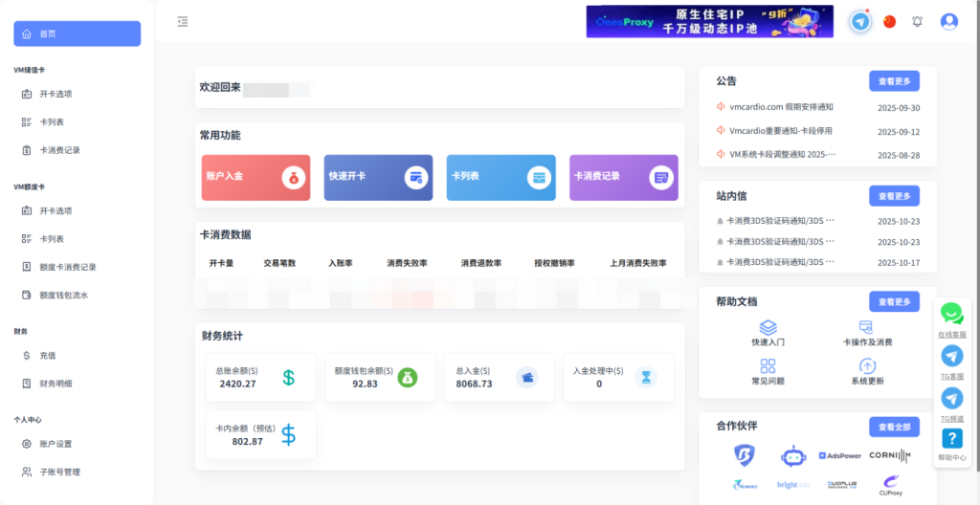Open the notification bell icon
This screenshot has height=505, width=980.
click(x=918, y=21)
